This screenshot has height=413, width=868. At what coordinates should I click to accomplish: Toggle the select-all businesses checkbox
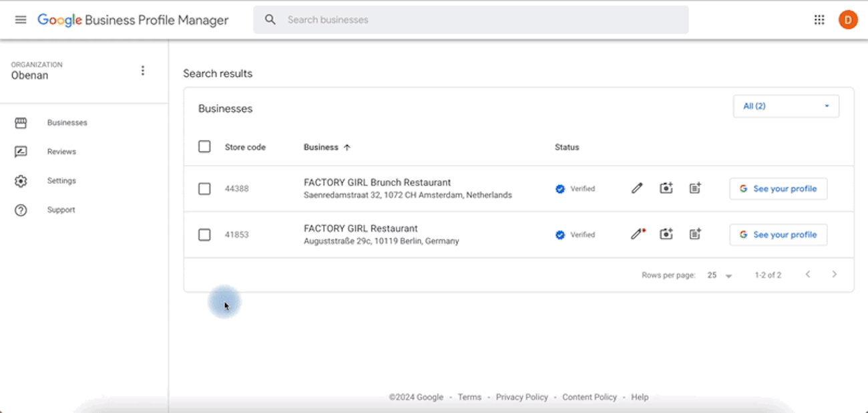[x=204, y=147]
